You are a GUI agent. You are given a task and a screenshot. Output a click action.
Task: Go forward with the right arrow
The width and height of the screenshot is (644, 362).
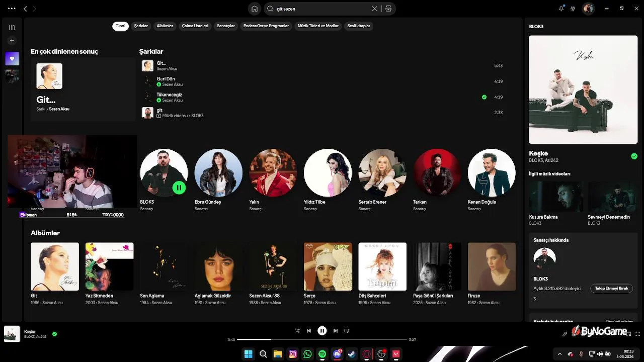click(x=34, y=9)
